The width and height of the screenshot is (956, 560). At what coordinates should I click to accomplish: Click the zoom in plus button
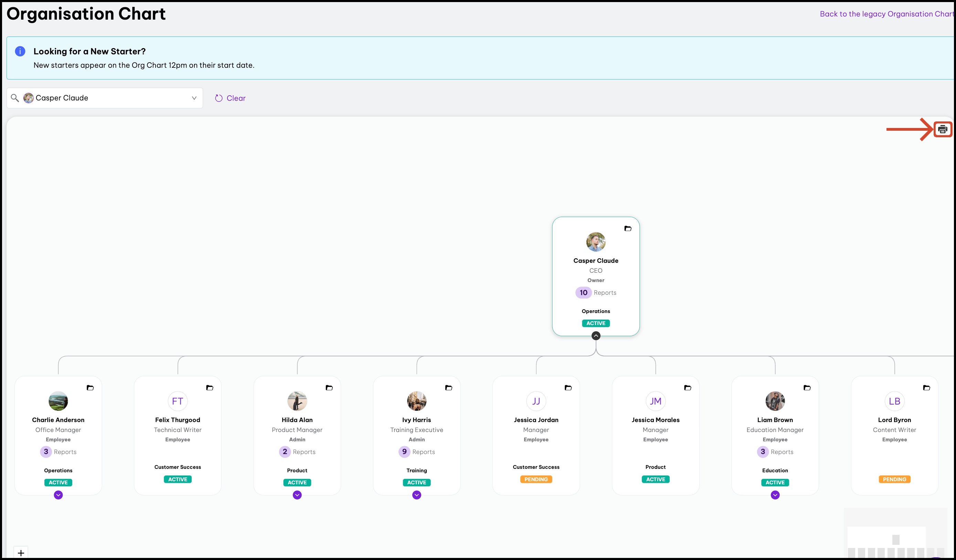21,553
